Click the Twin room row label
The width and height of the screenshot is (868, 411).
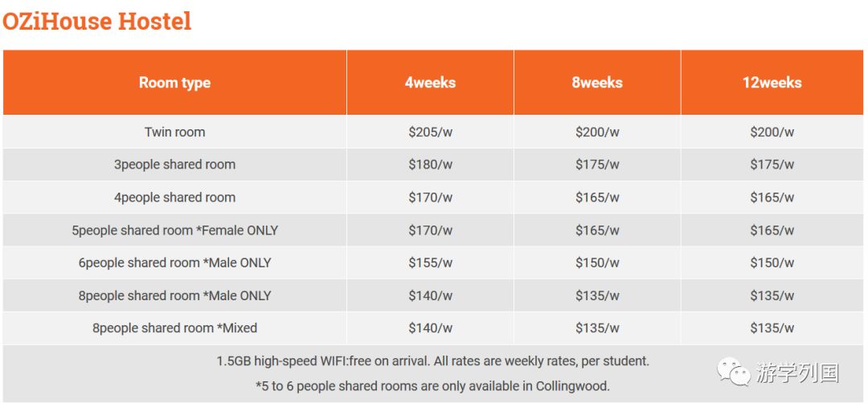[175, 132]
